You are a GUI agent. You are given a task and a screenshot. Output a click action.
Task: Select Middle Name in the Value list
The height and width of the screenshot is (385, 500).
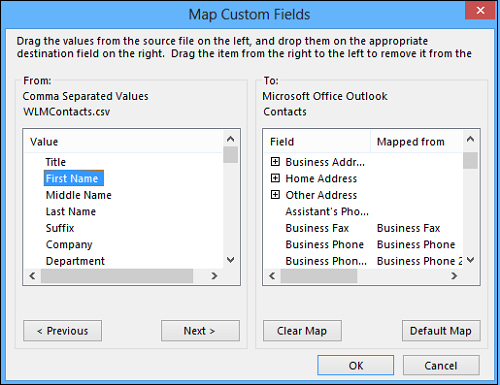[x=79, y=195]
